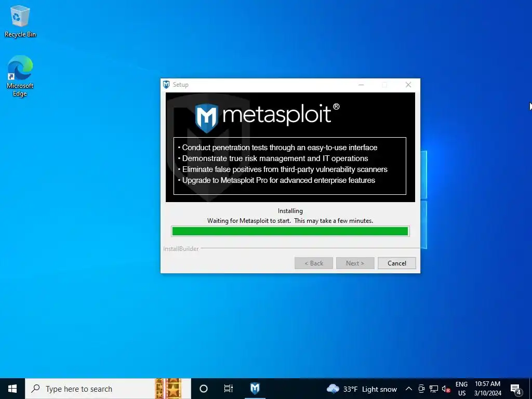The height and width of the screenshot is (399, 532).
Task: Select the Microsoft Edge desktop shortcut
Action: [20, 76]
